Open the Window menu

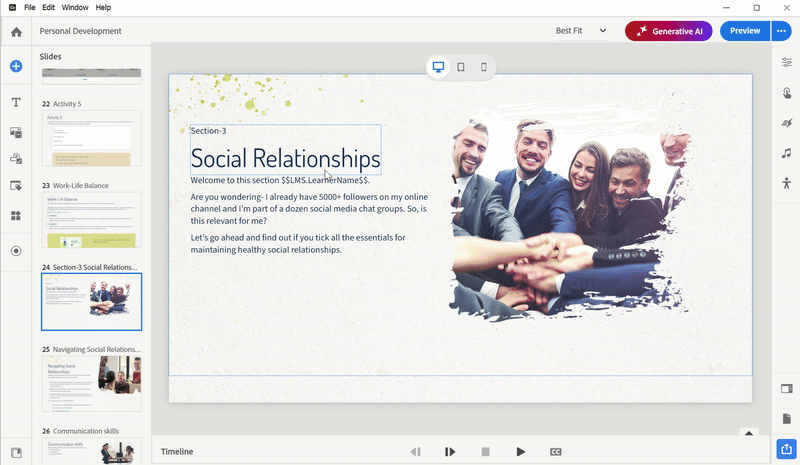click(75, 7)
